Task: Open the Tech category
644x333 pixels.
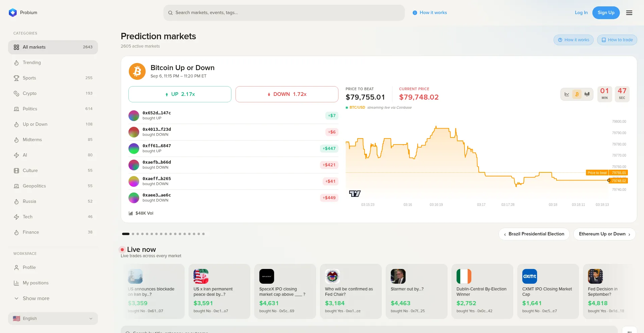Action: click(53, 217)
